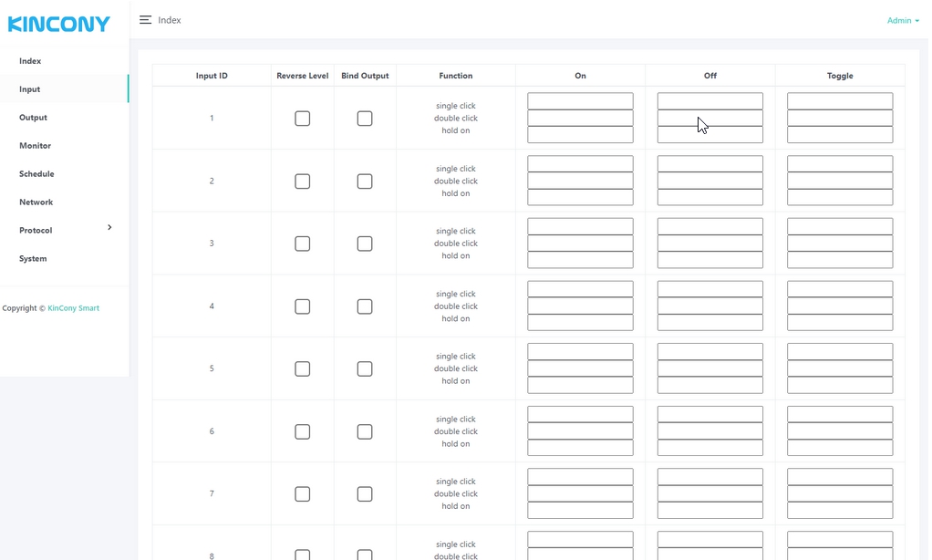Expand the Protocol submenu arrow

[109, 227]
